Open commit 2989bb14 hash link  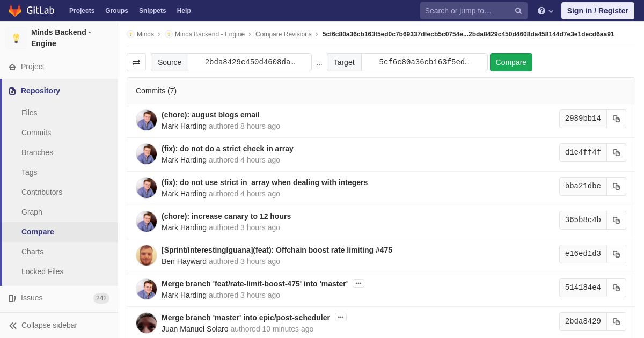[583, 119]
